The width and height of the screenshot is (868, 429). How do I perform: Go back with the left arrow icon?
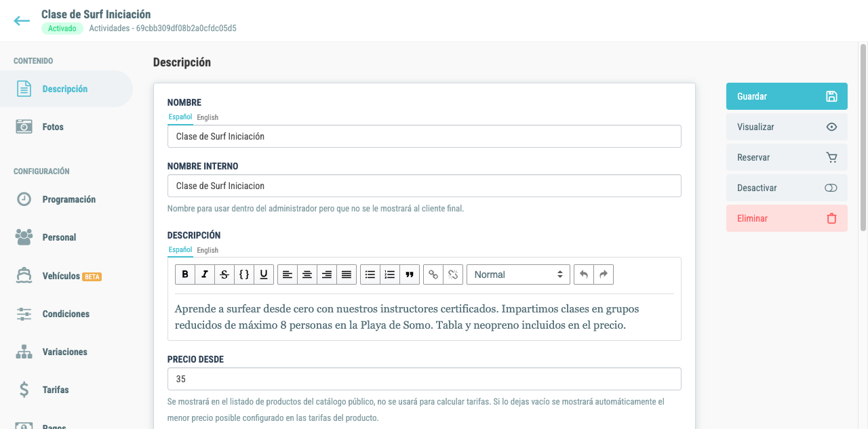click(x=22, y=20)
